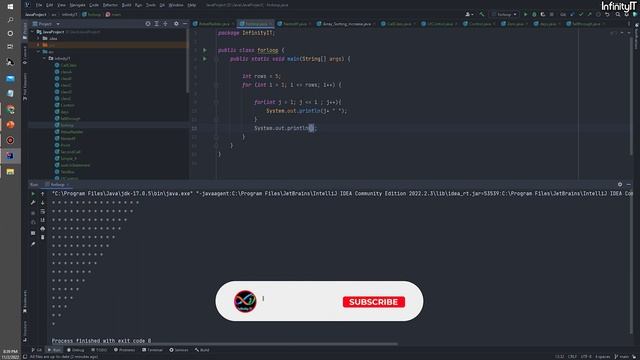Viewport: 640px width, 360px height.
Task: Click the Debug bug icon in toolbar
Action: click(534, 14)
